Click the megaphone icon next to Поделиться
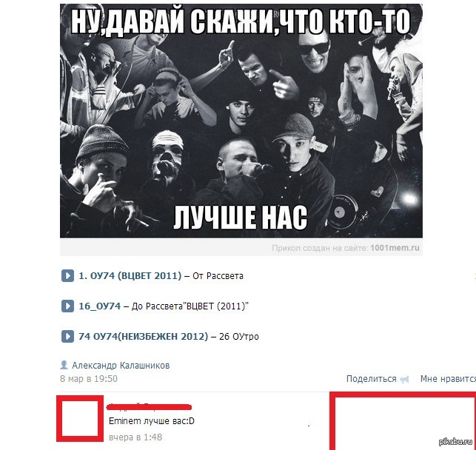 pos(404,380)
